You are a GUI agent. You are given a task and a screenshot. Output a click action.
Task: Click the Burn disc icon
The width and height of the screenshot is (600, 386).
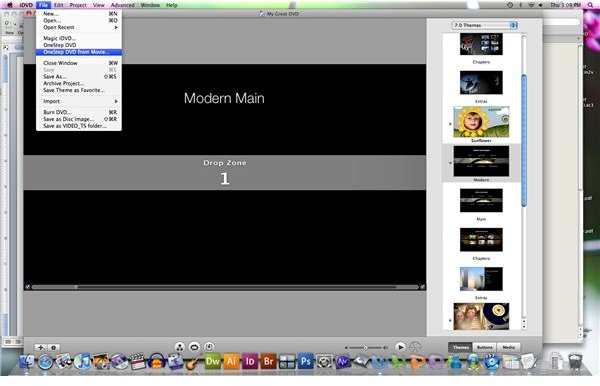point(415,347)
